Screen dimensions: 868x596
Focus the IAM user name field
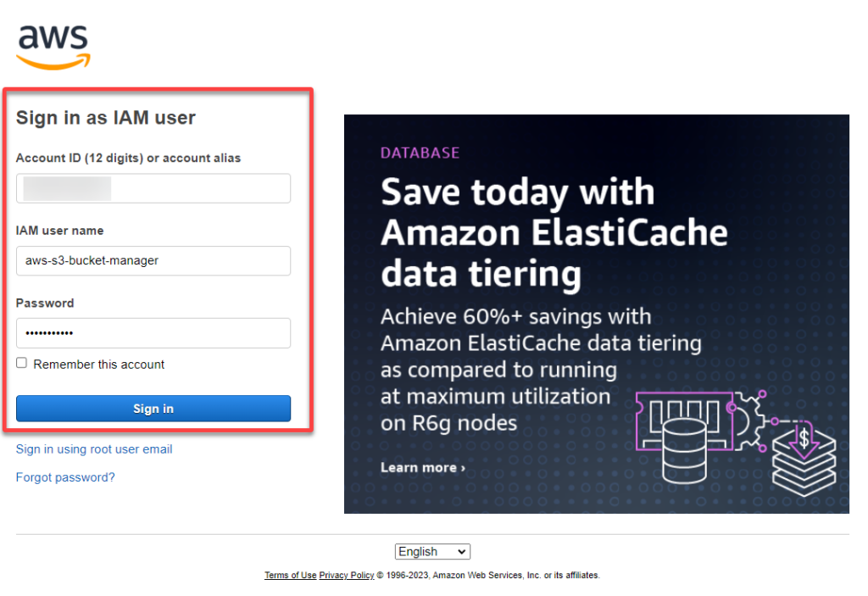[x=153, y=261]
